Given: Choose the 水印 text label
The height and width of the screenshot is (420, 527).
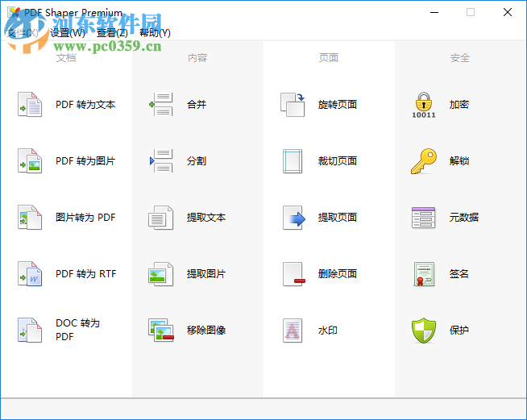Looking at the screenshot, I should point(328,331).
